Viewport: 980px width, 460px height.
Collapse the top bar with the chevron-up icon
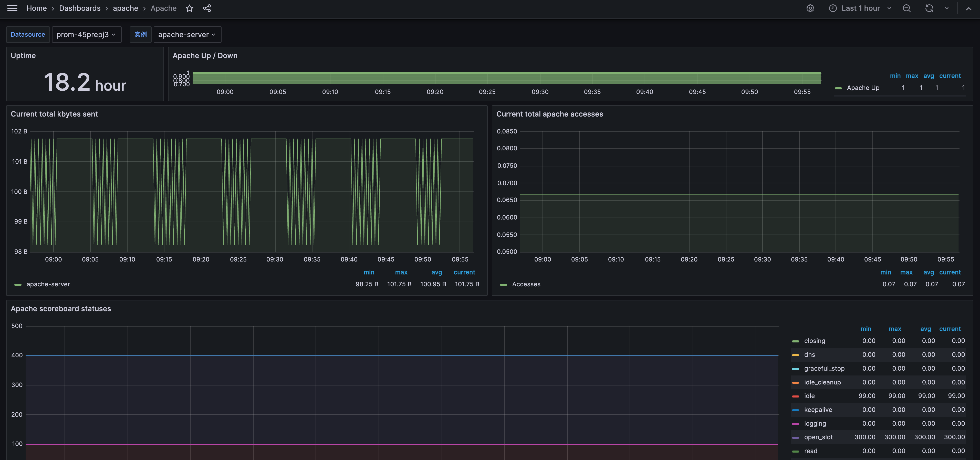pos(968,8)
